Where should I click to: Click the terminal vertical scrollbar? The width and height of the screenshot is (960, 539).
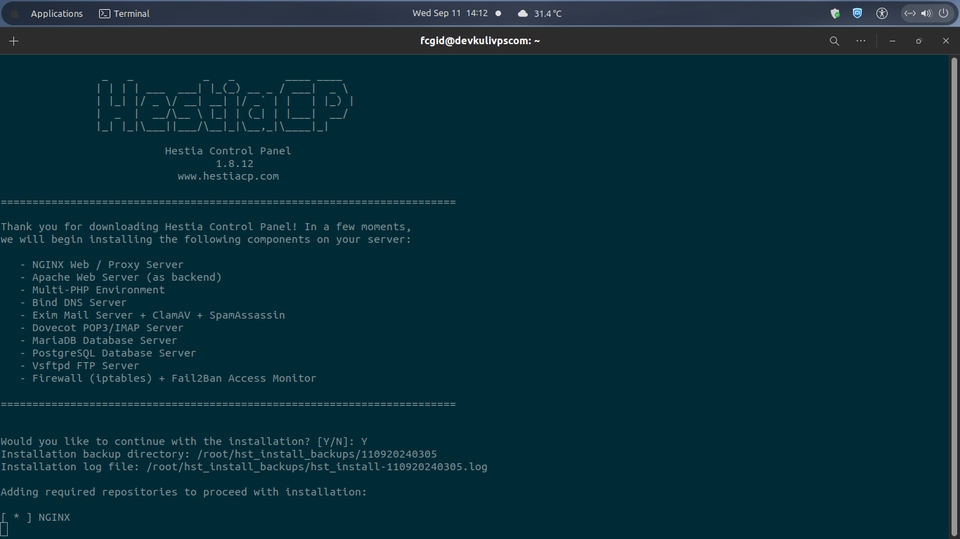pos(953,294)
